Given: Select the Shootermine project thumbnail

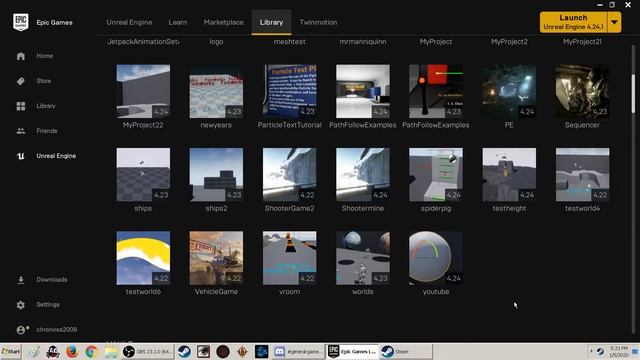Looking at the screenshot, I should tap(363, 175).
